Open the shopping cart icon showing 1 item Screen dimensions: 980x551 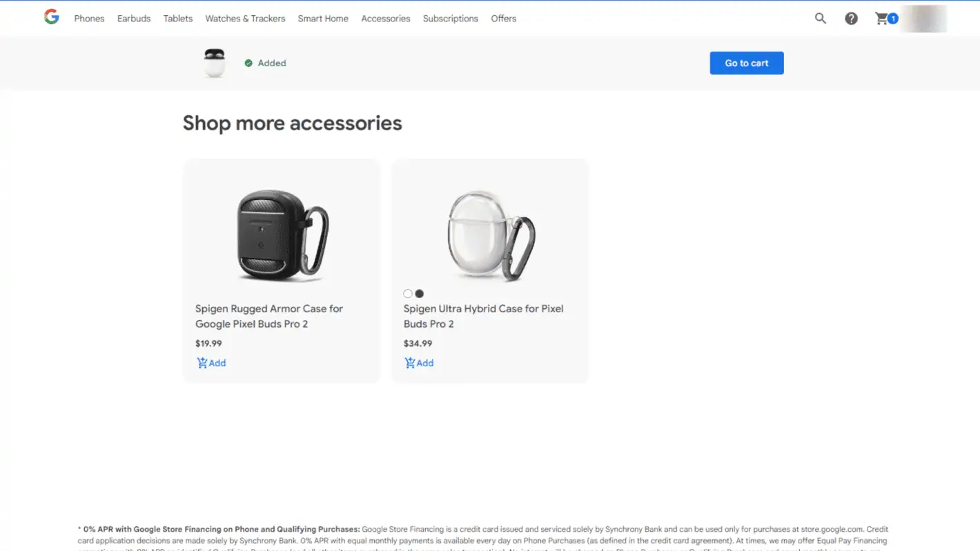(x=884, y=19)
